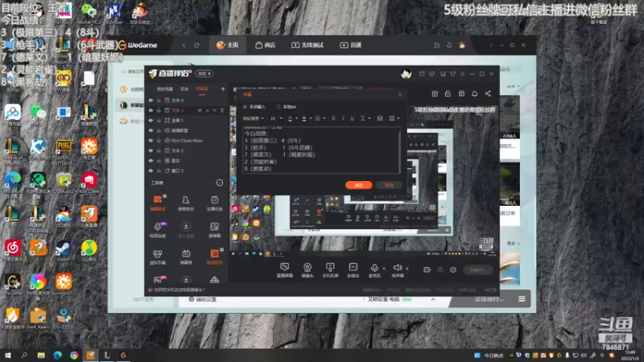The height and width of the screenshot is (362, 644).
Task: Switch to the 双击 scene tab
Action: click(x=184, y=88)
